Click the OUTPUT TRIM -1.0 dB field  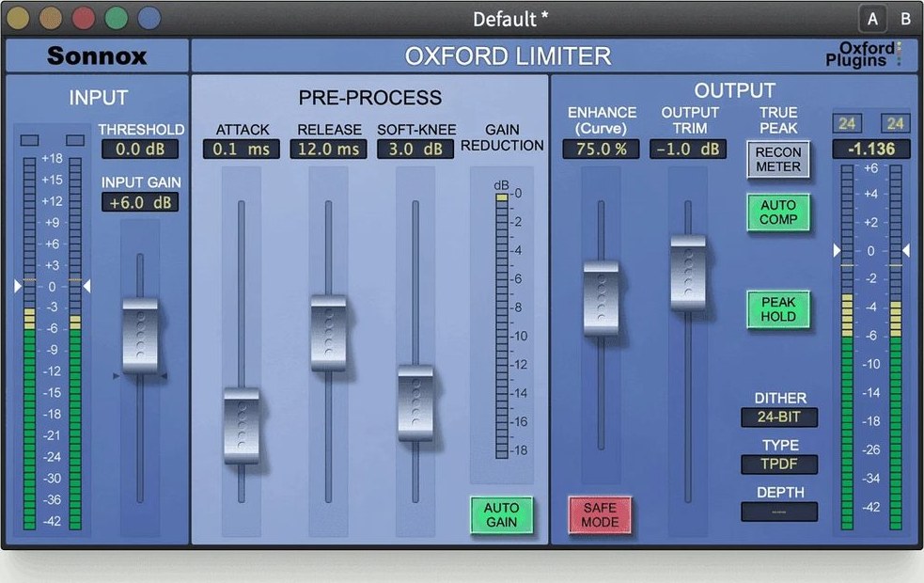click(x=688, y=150)
